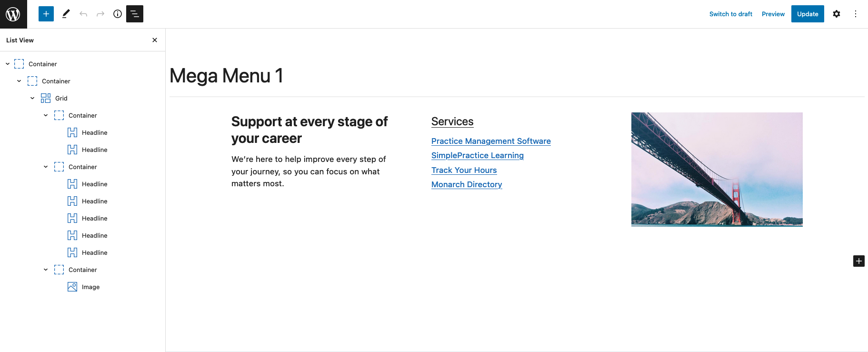The width and height of the screenshot is (868, 352).
Task: Click the WordPress logo icon
Action: (x=13, y=14)
